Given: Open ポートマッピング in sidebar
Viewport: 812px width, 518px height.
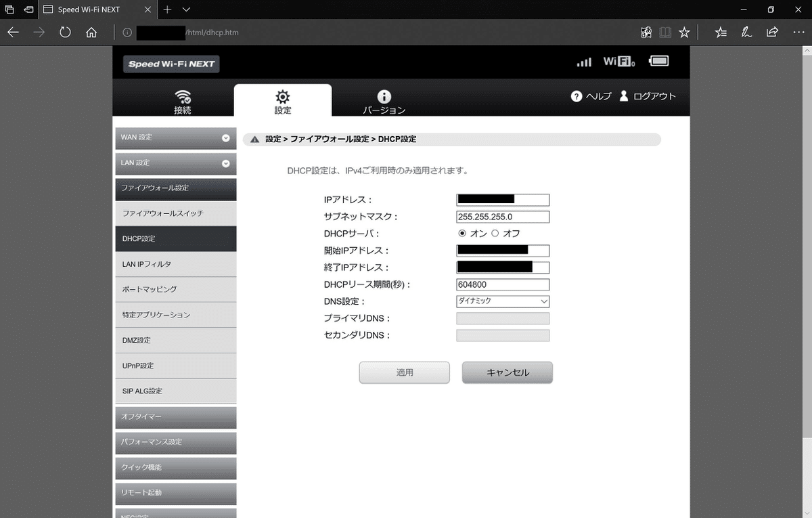Looking at the screenshot, I should click(x=176, y=290).
